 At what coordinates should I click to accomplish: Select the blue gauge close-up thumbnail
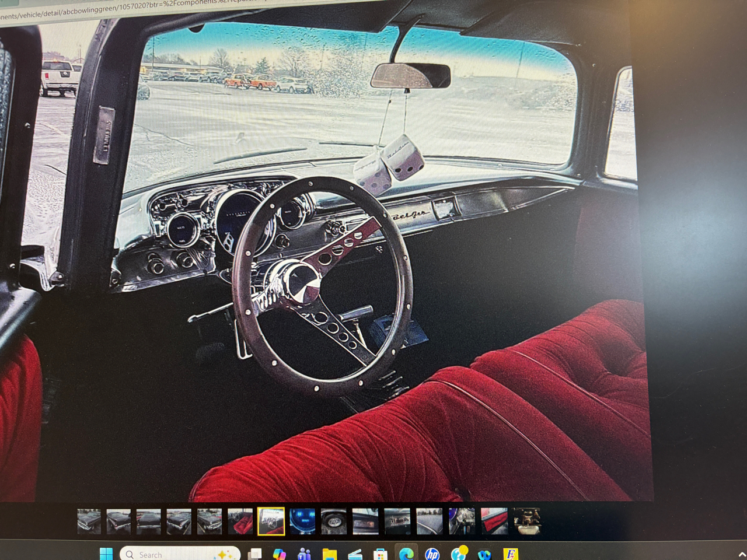pos(302,521)
